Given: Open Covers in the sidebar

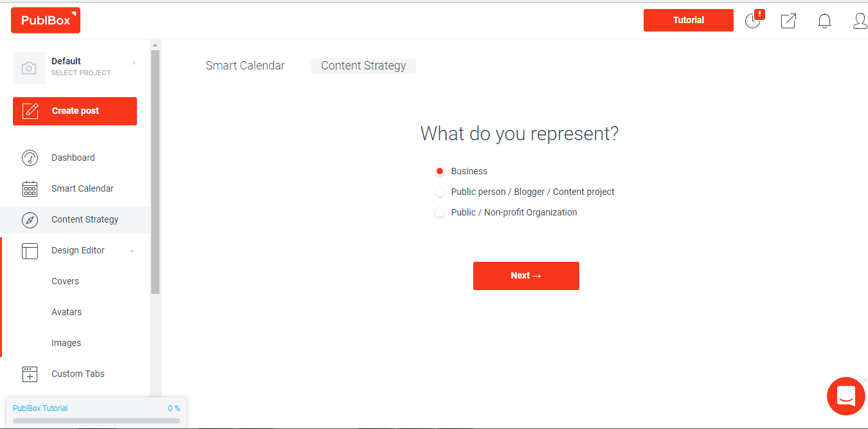Looking at the screenshot, I should pyautogui.click(x=65, y=281).
